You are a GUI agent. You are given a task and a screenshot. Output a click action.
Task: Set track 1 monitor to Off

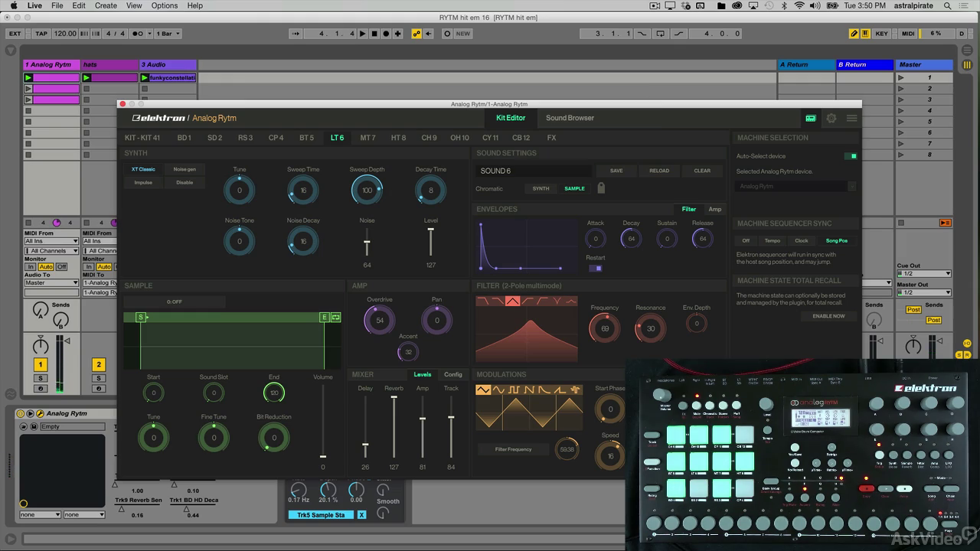61,267
